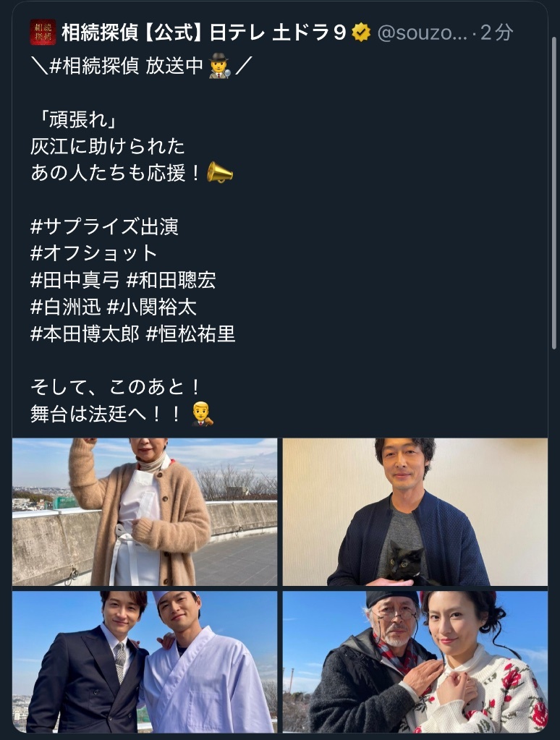This screenshot has width=560, height=740.
Task: Open hashtag #田中真弓
Action: pos(75,281)
